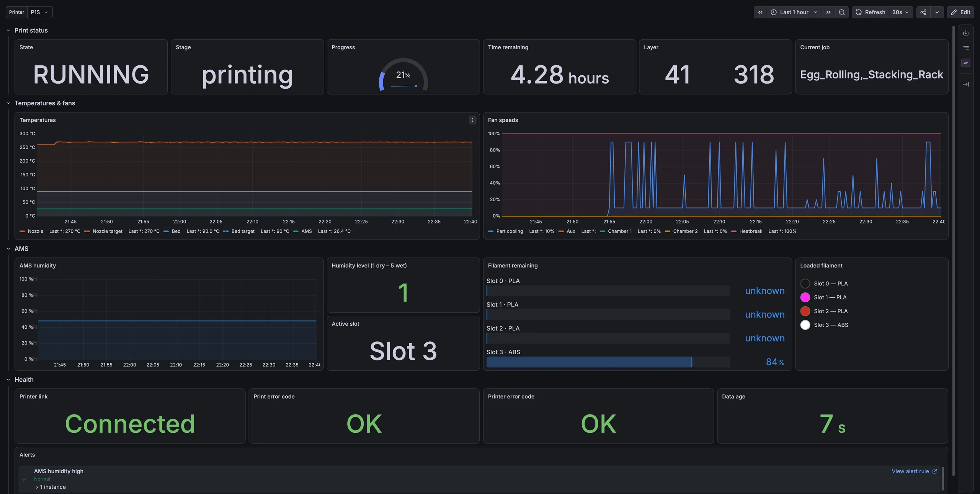Screen dimensions: 980x494
Task: Collapse the right sidebar with arrow icon
Action: click(966, 84)
